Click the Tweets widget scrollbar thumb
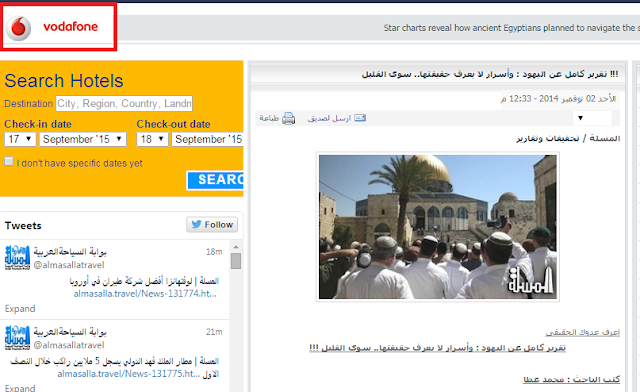 click(236, 261)
